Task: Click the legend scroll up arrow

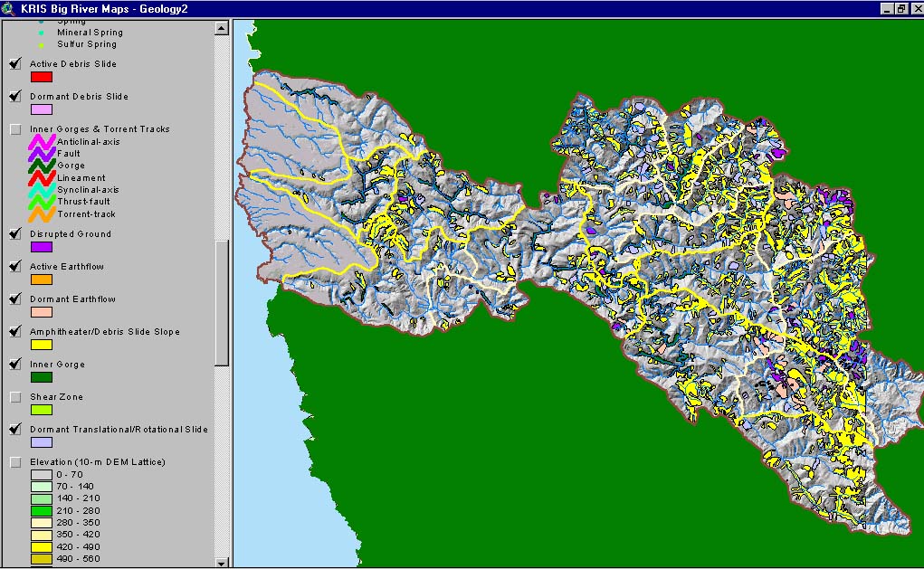Action: click(x=222, y=28)
